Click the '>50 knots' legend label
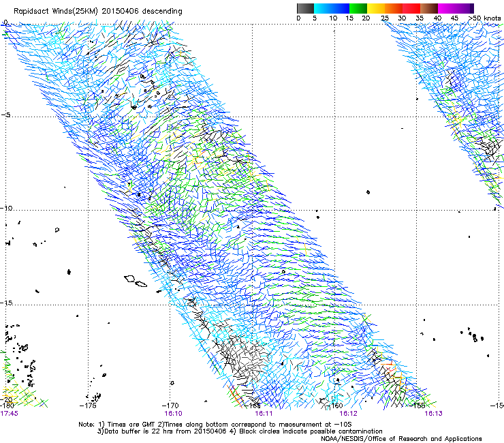504x443 pixels. click(484, 18)
